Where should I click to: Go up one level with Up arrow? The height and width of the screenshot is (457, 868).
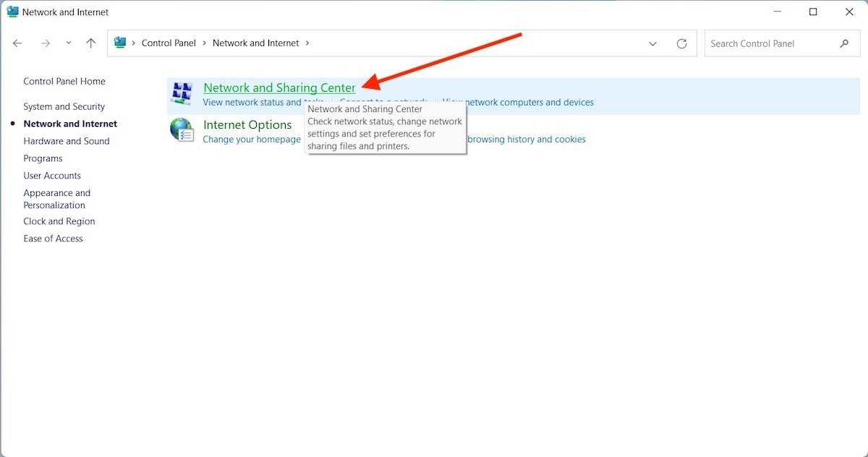(90, 43)
